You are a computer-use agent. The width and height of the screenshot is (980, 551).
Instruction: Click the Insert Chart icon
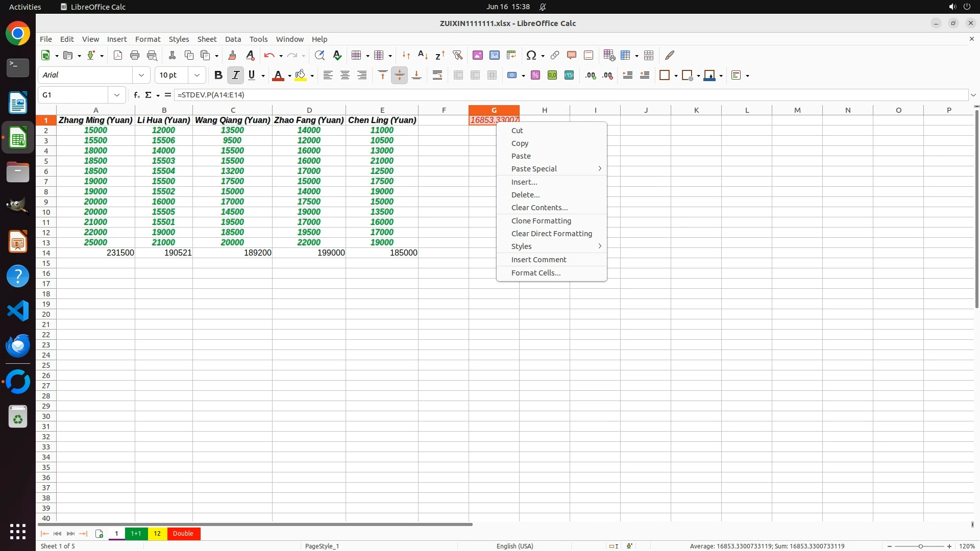(x=494, y=56)
